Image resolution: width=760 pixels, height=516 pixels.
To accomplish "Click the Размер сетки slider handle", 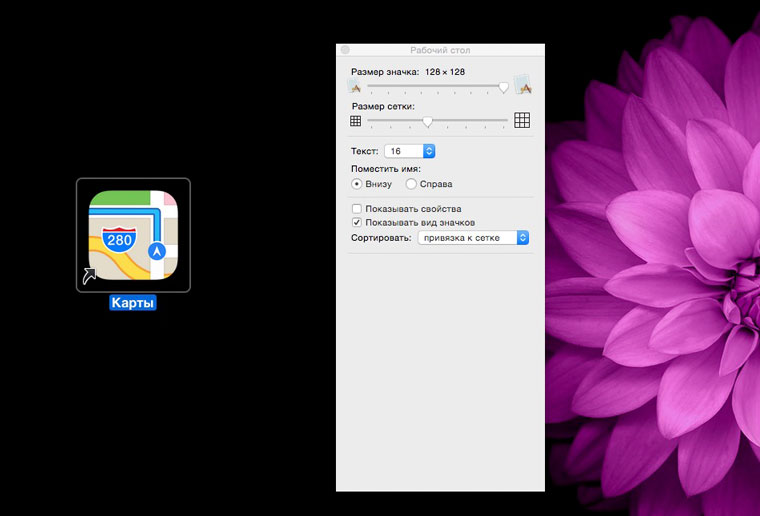I will pos(427,122).
